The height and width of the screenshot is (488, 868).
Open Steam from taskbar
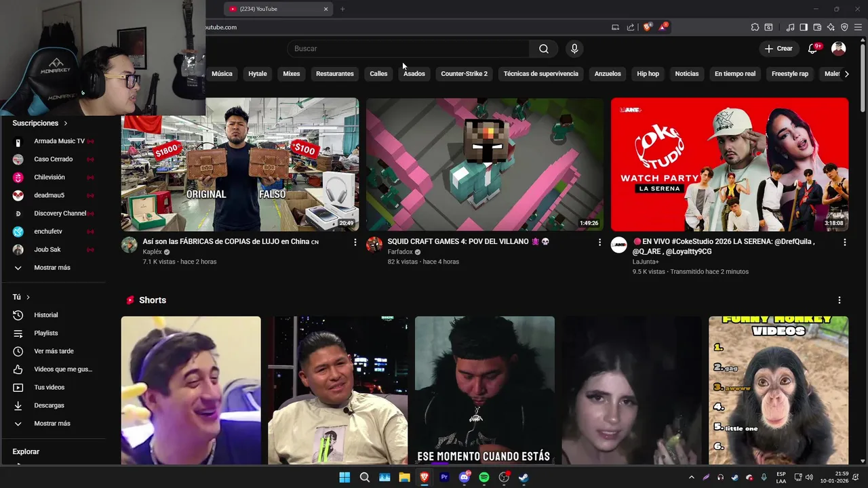pyautogui.click(x=524, y=477)
